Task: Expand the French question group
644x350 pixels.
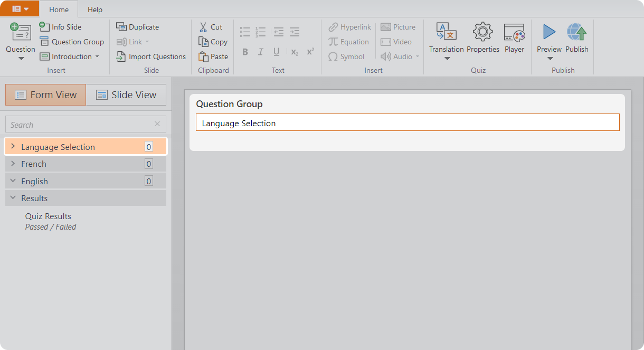Action: tap(13, 164)
